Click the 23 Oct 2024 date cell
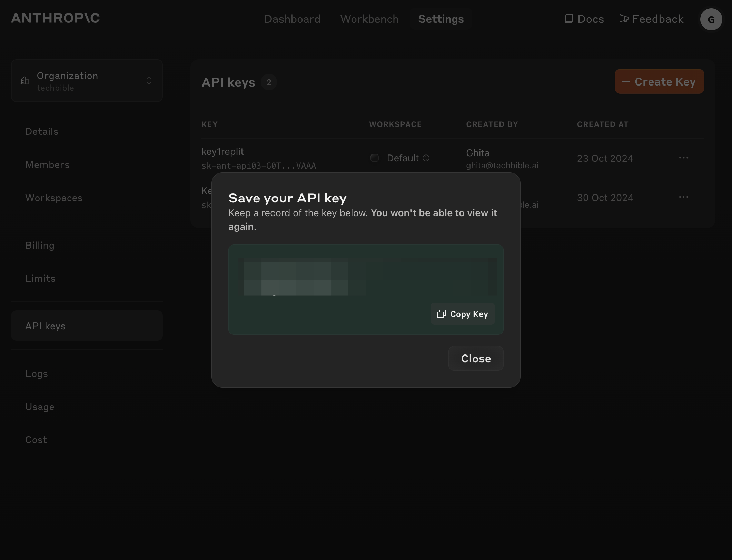Screen dimensions: 732x560 pyautogui.click(x=605, y=158)
